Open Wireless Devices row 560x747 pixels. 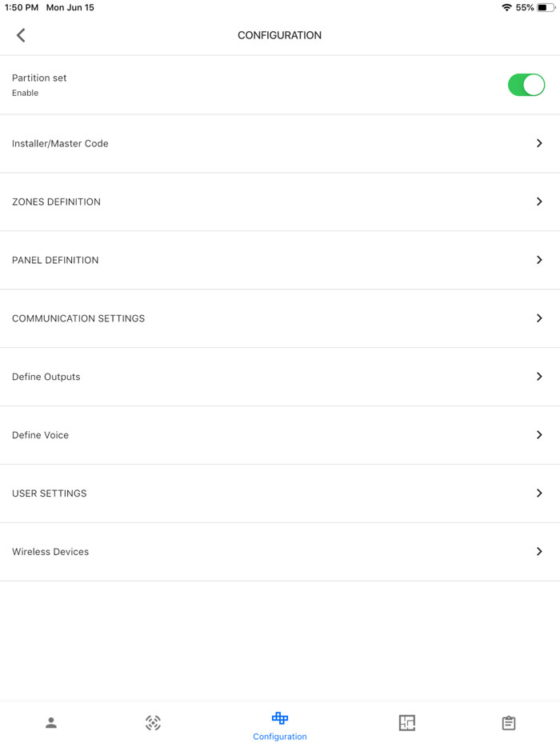[50, 552]
